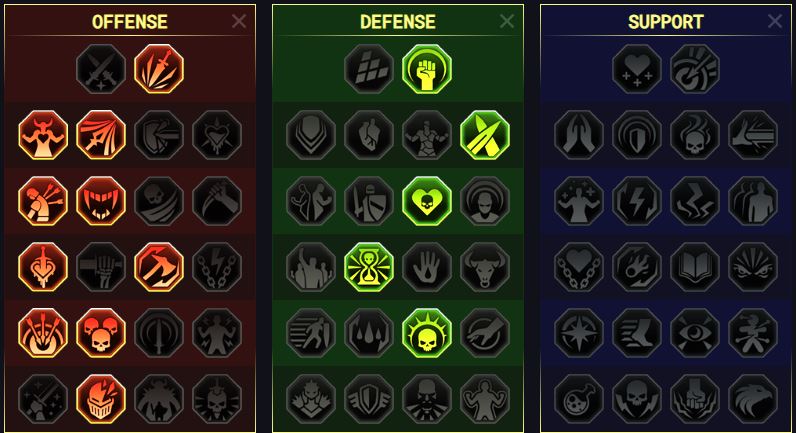796x433 pixels.
Task: Close the Offense mastery panel
Action: tap(239, 21)
